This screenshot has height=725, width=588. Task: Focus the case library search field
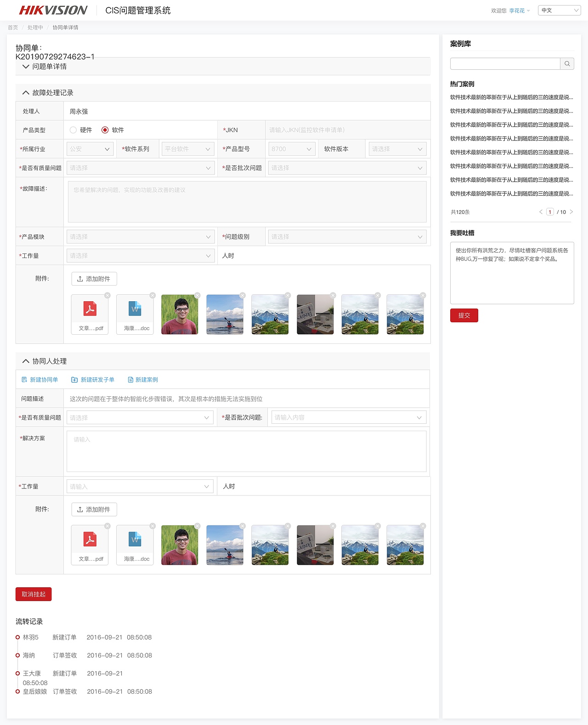tap(505, 64)
